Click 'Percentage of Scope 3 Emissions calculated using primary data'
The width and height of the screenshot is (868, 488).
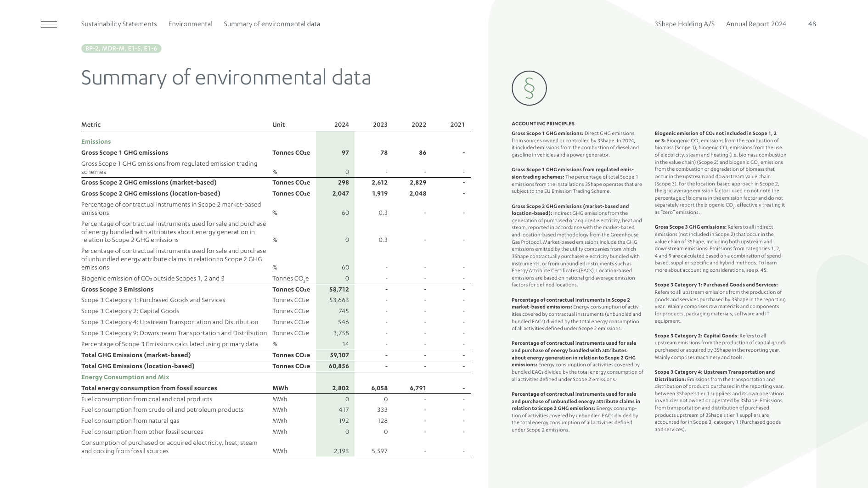point(169,344)
